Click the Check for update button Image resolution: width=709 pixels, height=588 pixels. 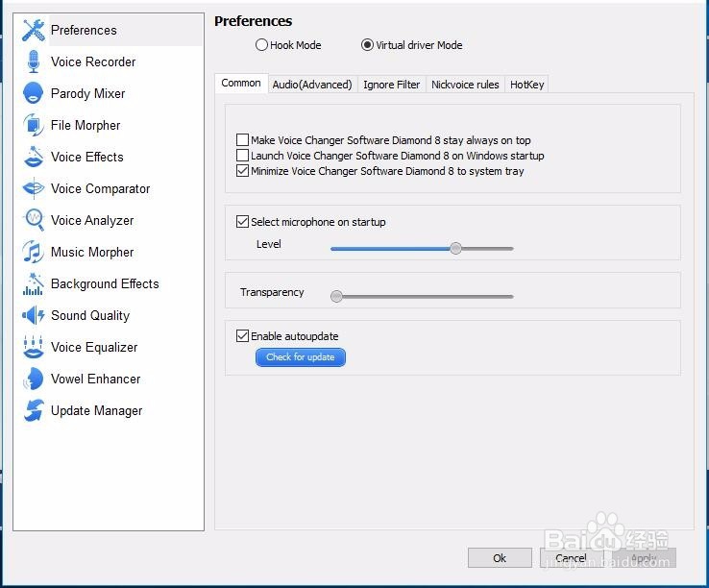pos(301,357)
